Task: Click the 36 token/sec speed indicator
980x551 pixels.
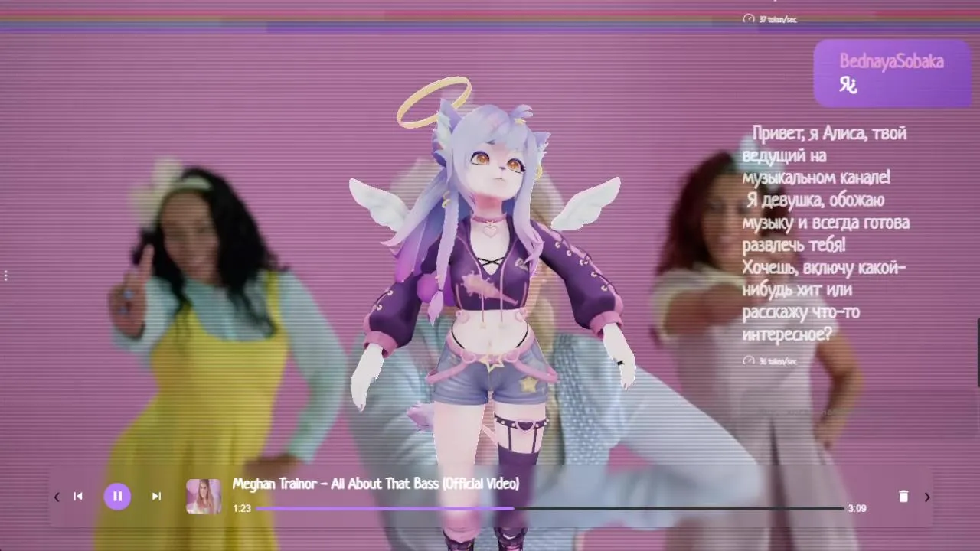Action: click(x=770, y=361)
